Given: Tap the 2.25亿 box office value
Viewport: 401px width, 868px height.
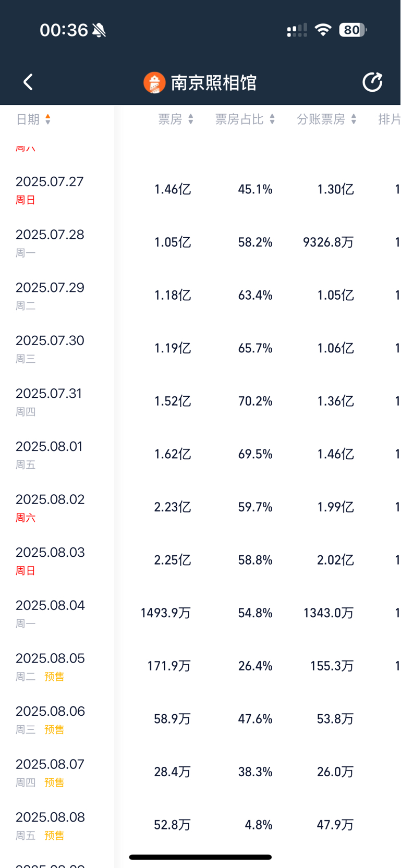Looking at the screenshot, I should pyautogui.click(x=173, y=560).
